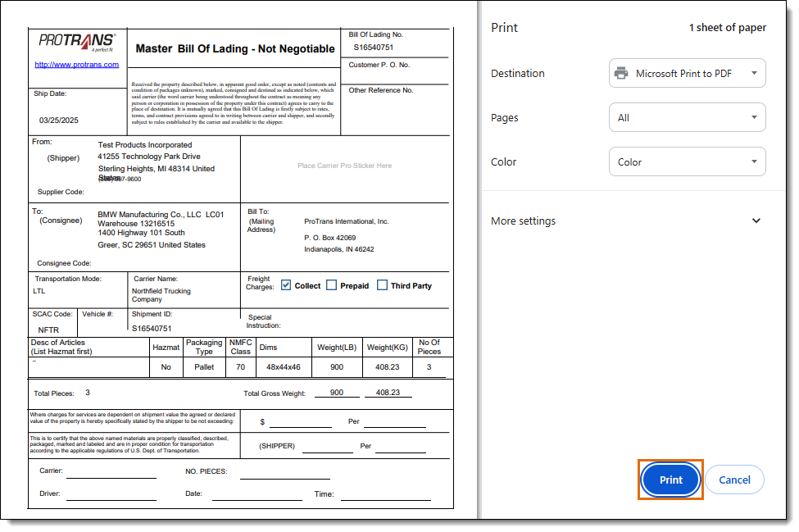
Task: Check the Prepaid freight charges checkbox
Action: pos(331,285)
